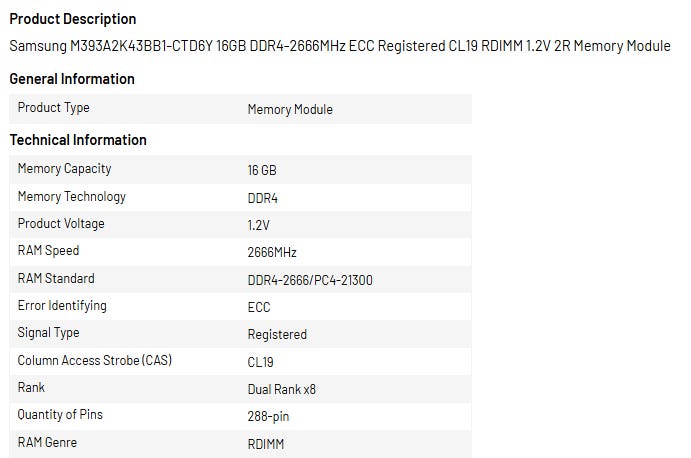Viewport: 691px width, 458px height.
Task: Click the Memory Technology row label
Action: pos(72,197)
